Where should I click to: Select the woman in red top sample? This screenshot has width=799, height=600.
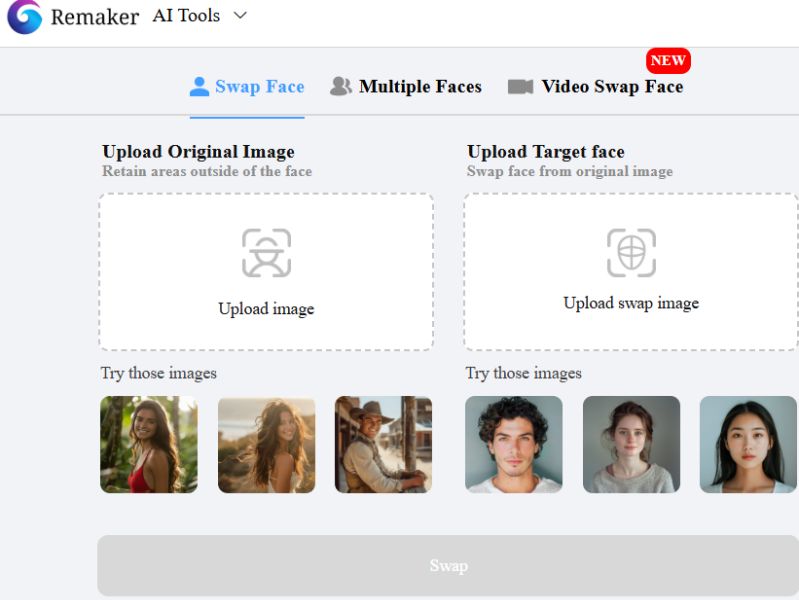click(149, 444)
